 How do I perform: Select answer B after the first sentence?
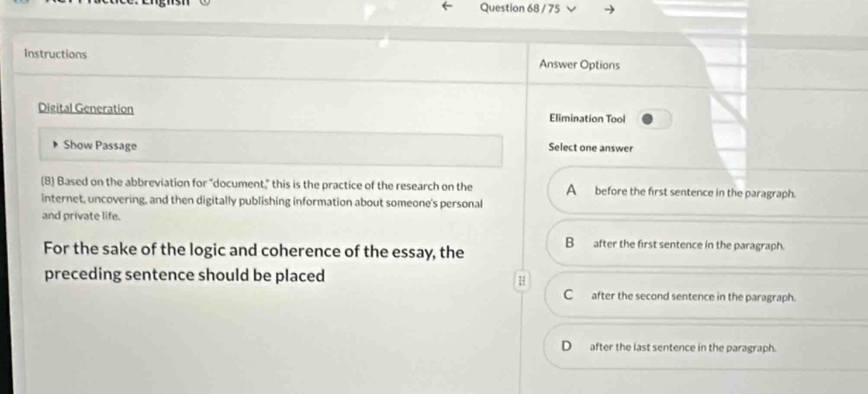706,245
